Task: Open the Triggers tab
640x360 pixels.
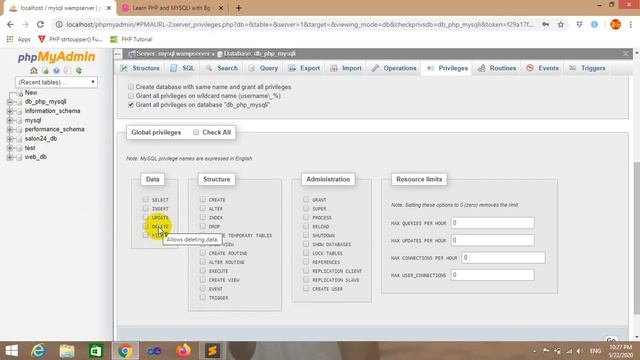Action: point(588,68)
